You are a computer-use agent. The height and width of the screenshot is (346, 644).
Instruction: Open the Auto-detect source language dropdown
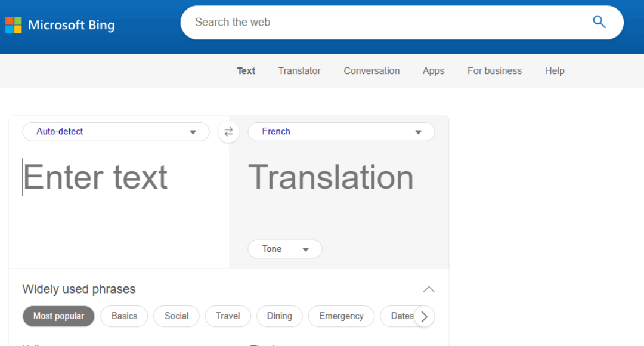click(x=116, y=131)
